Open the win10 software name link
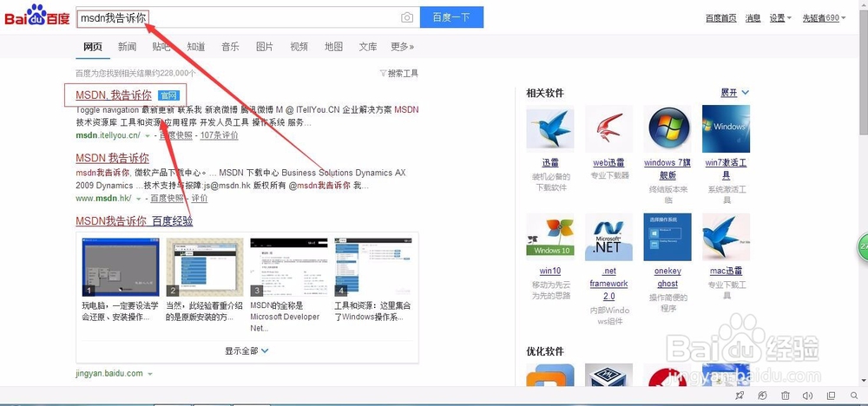The height and width of the screenshot is (406, 868). pos(550,271)
